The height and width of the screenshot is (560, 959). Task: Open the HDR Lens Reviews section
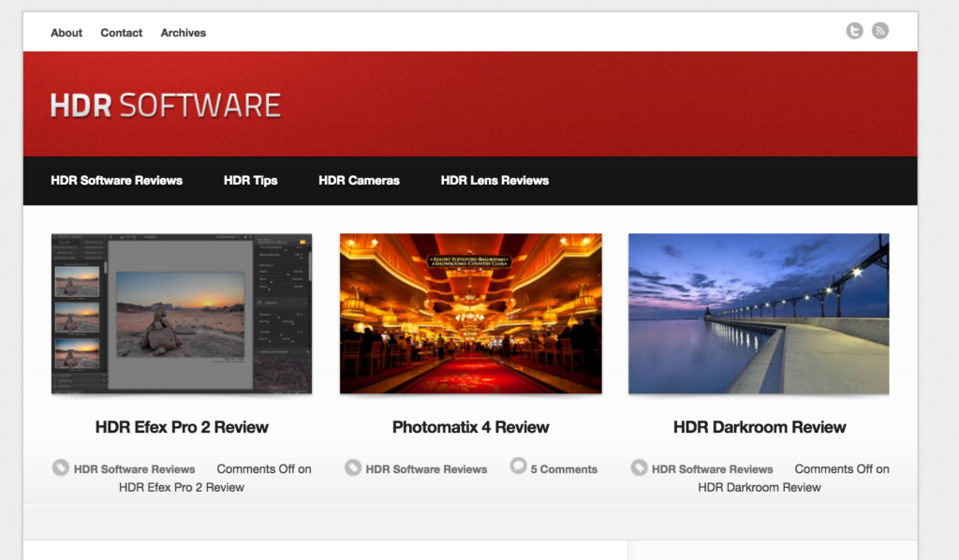tap(494, 181)
